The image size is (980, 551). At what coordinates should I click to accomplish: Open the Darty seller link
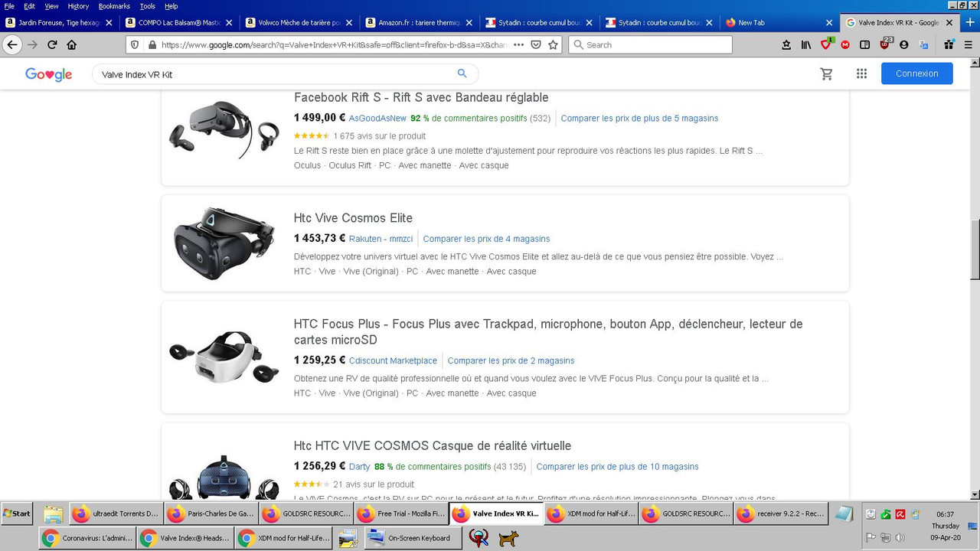359,466
